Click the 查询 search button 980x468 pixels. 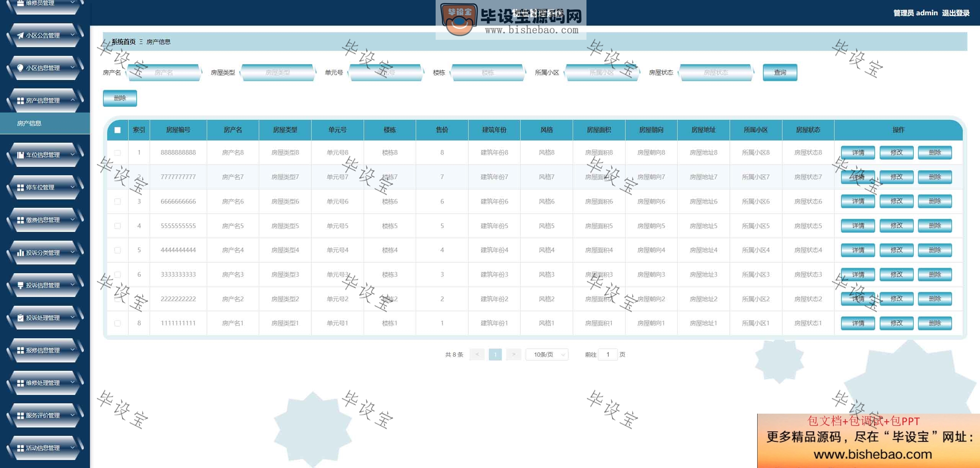780,72
